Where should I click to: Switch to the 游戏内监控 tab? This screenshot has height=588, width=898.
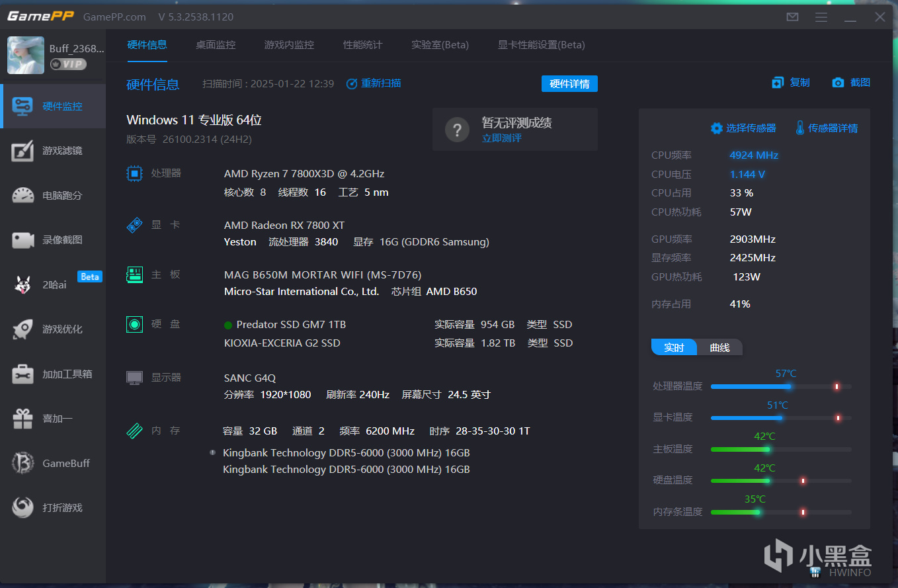click(289, 45)
